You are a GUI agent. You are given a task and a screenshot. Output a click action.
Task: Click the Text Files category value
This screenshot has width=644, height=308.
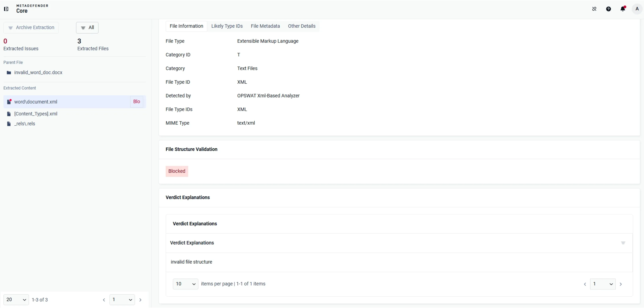247,69
